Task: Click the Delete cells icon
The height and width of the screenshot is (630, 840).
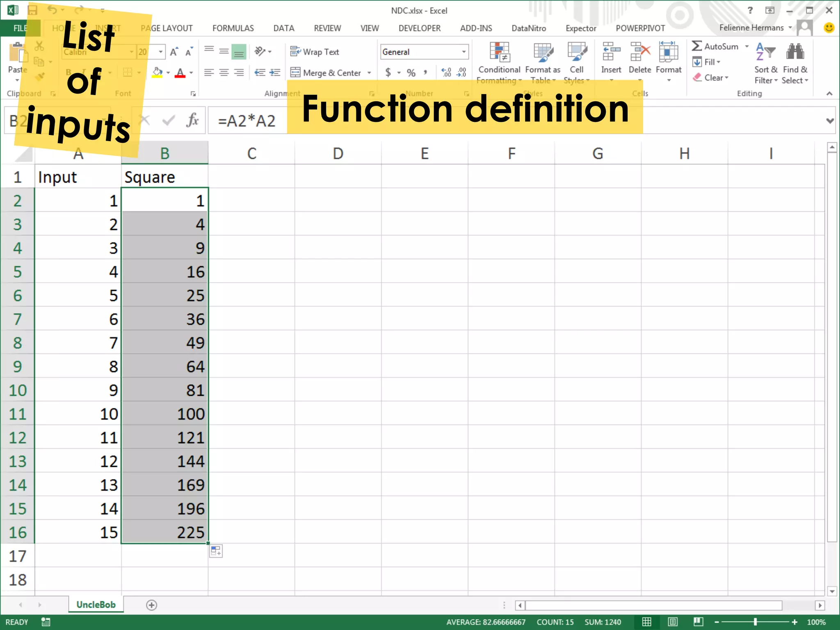Action: (640, 52)
